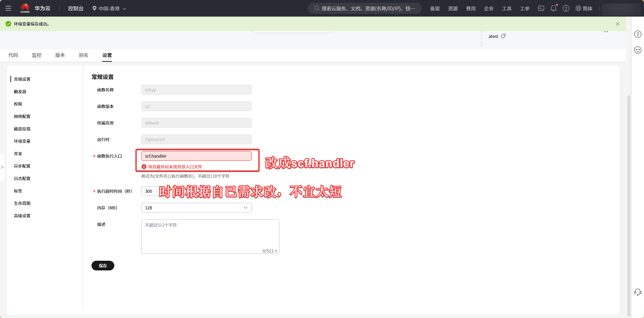Open the 控制台 console link
Image resolution: width=644 pixels, height=318 pixels.
[76, 8]
